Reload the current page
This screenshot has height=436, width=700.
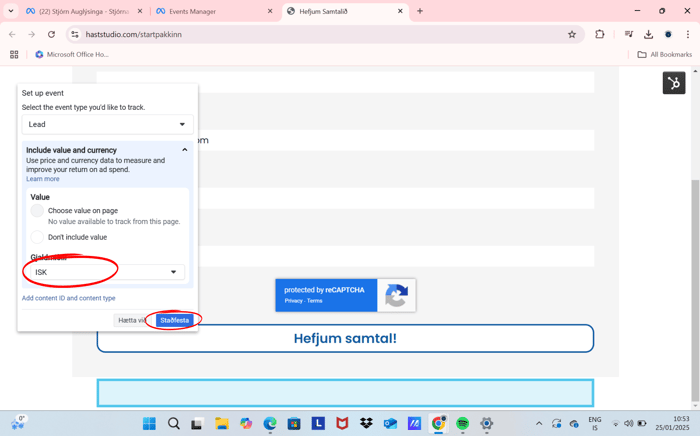click(x=51, y=34)
